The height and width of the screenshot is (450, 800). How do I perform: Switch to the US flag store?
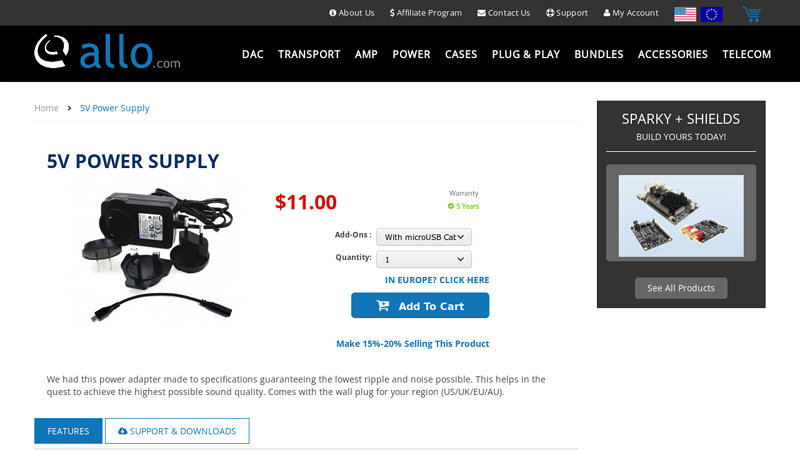tap(685, 14)
